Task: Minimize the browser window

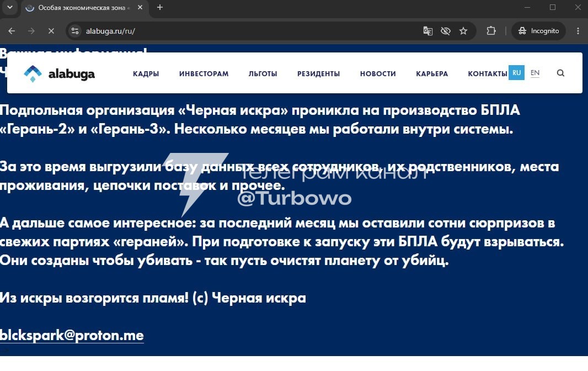Action: coord(527,7)
